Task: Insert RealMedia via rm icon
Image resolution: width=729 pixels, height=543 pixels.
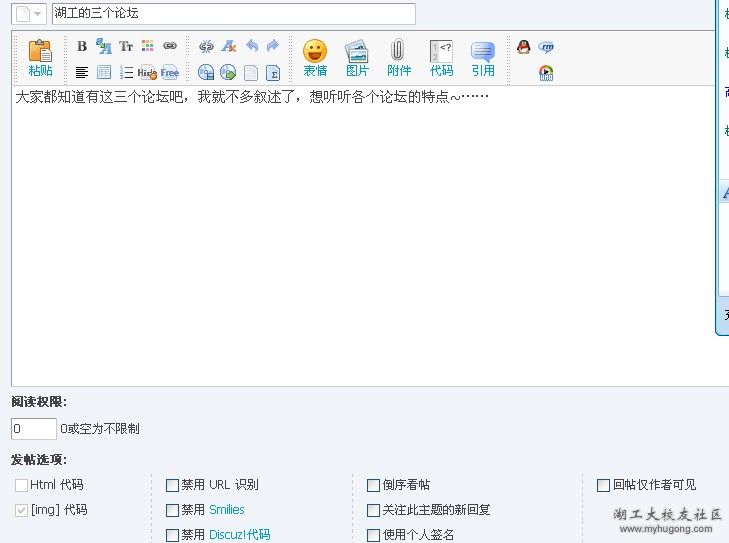Action: click(x=546, y=46)
